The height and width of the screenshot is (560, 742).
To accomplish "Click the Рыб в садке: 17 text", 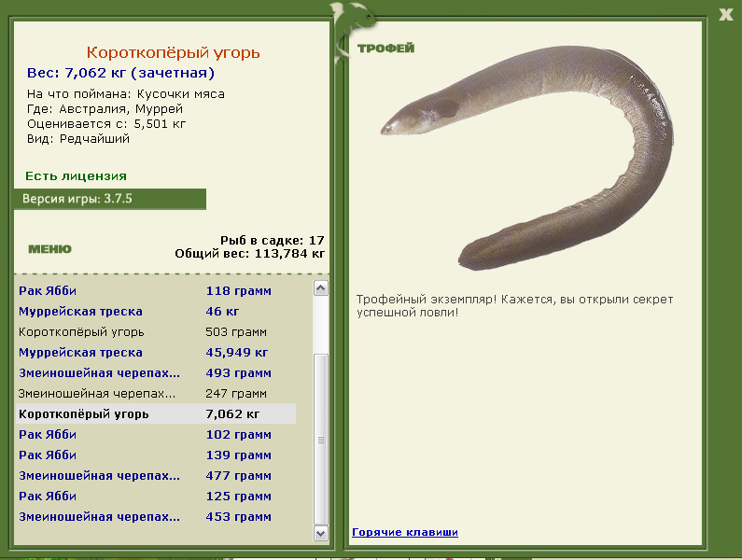I will (273, 241).
